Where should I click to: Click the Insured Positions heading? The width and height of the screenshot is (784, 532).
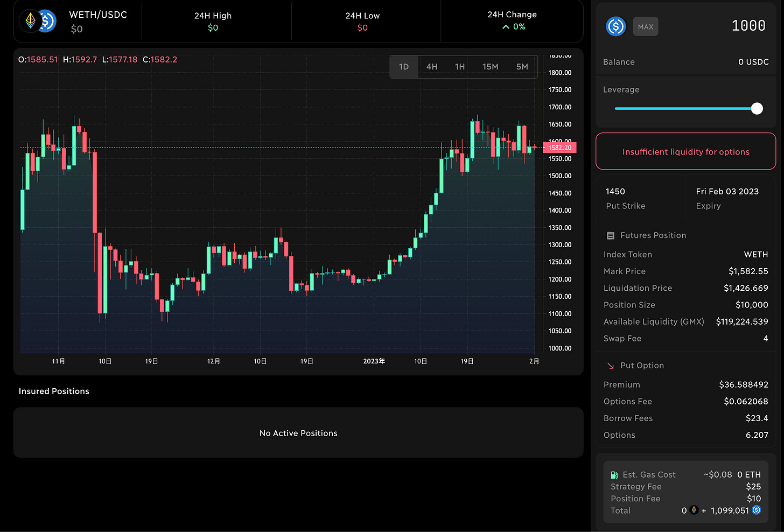pyautogui.click(x=54, y=391)
